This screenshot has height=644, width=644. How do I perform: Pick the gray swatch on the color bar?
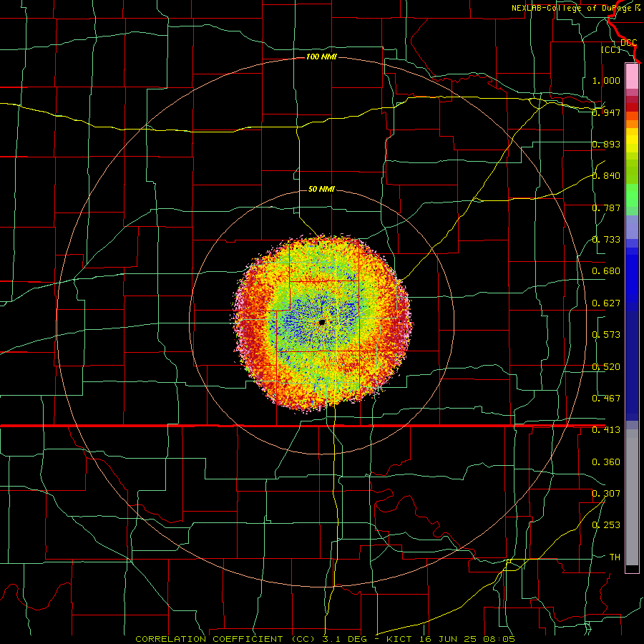pyautogui.click(x=632, y=497)
